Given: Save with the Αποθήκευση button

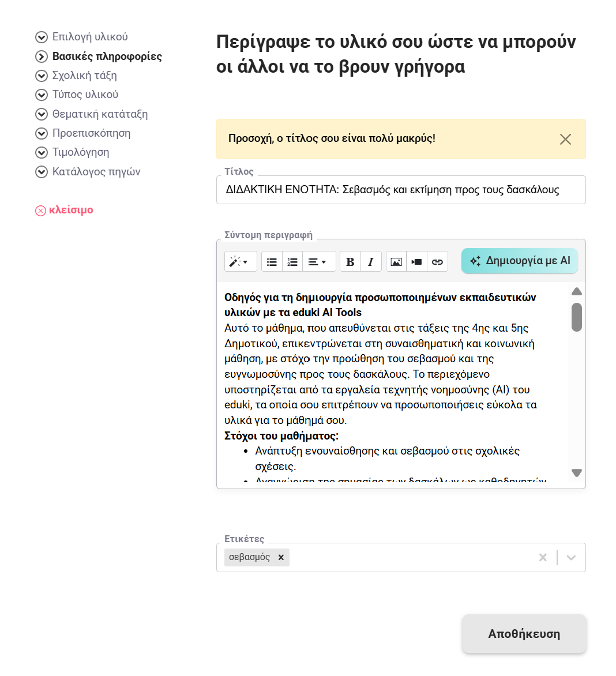Looking at the screenshot, I should pyautogui.click(x=524, y=634).
